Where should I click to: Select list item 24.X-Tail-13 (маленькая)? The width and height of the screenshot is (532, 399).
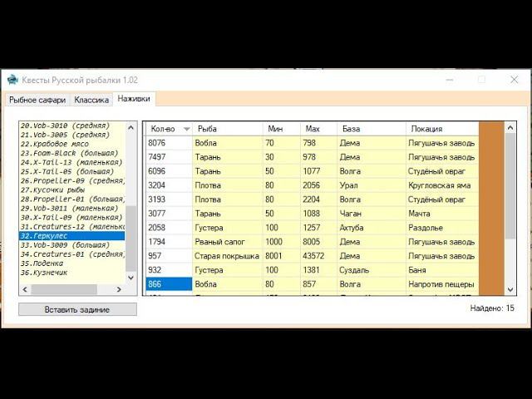pyautogui.click(x=72, y=162)
